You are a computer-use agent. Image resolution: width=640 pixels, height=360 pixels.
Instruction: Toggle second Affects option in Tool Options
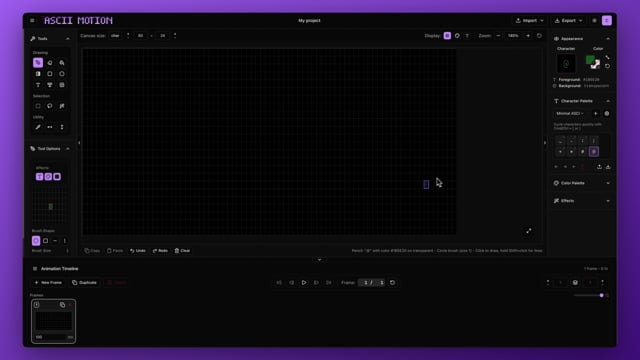tap(48, 176)
